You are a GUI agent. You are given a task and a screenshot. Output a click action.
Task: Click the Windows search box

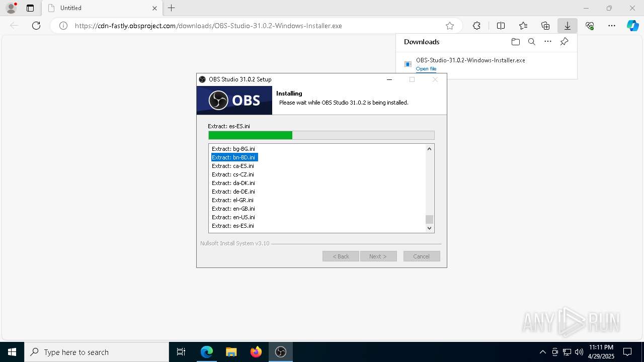[x=97, y=352]
